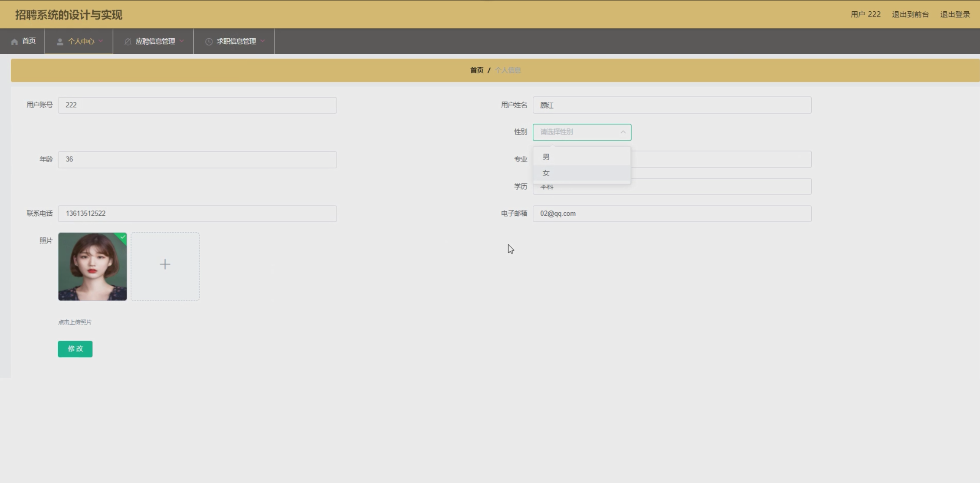Expand 应聘信息管理 menu chevron
This screenshot has height=483, width=980.
[x=182, y=41]
